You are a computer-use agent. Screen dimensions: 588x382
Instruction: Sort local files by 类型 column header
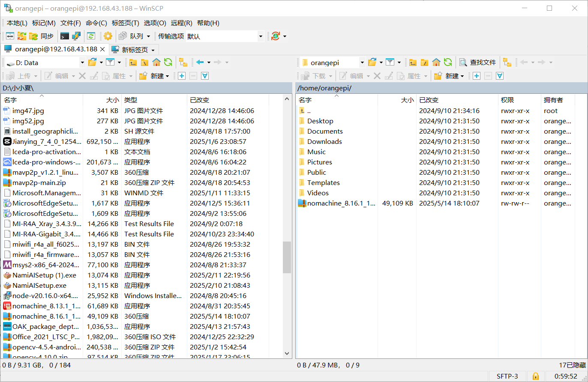pyautogui.click(x=154, y=100)
